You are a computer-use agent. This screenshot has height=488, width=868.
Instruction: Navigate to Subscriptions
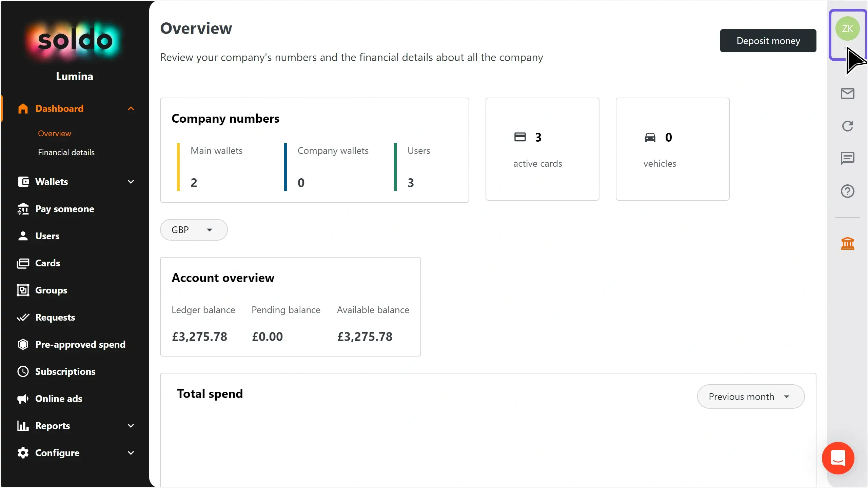pyautogui.click(x=65, y=371)
